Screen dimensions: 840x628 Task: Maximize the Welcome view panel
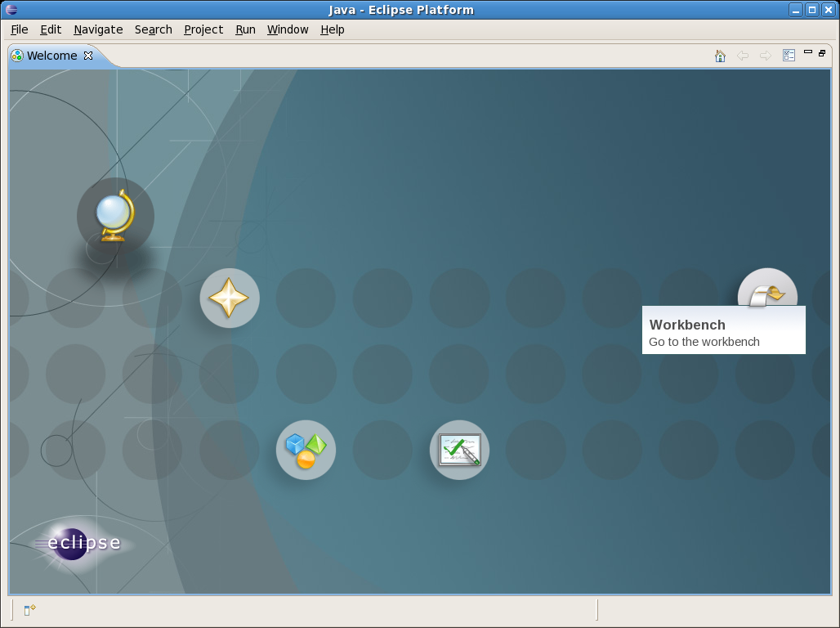coord(822,52)
